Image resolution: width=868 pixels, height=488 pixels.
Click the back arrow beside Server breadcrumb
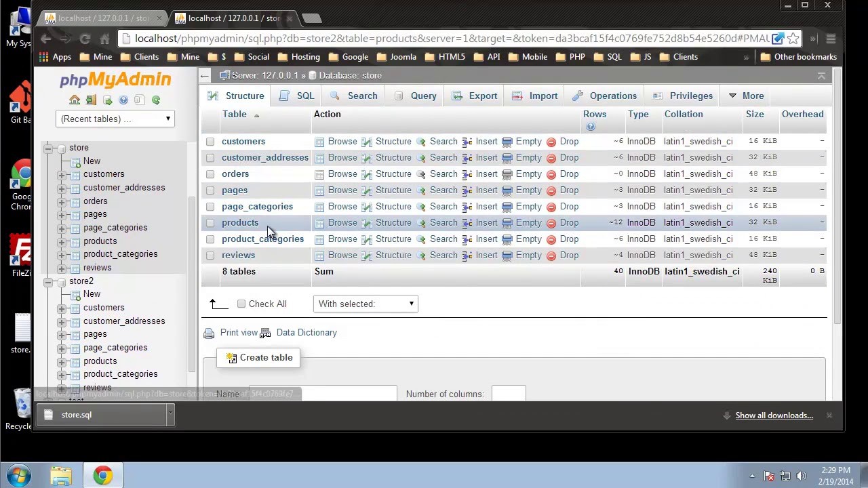(205, 76)
